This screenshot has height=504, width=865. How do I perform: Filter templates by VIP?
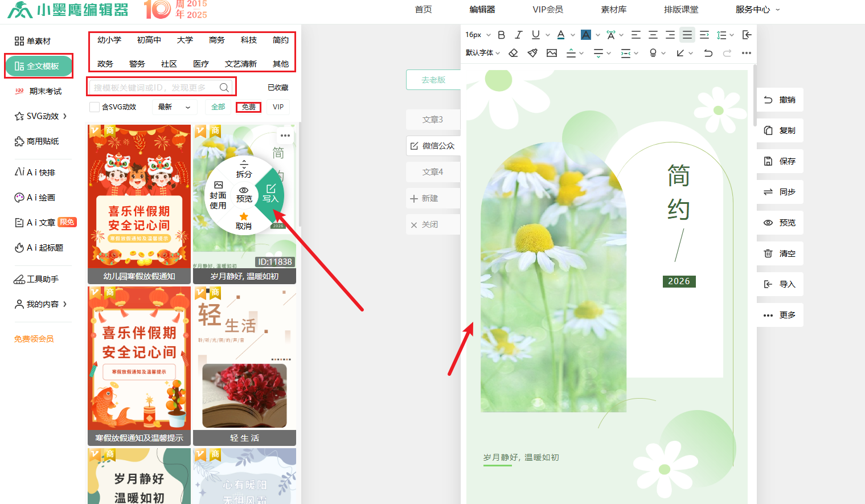point(278,107)
